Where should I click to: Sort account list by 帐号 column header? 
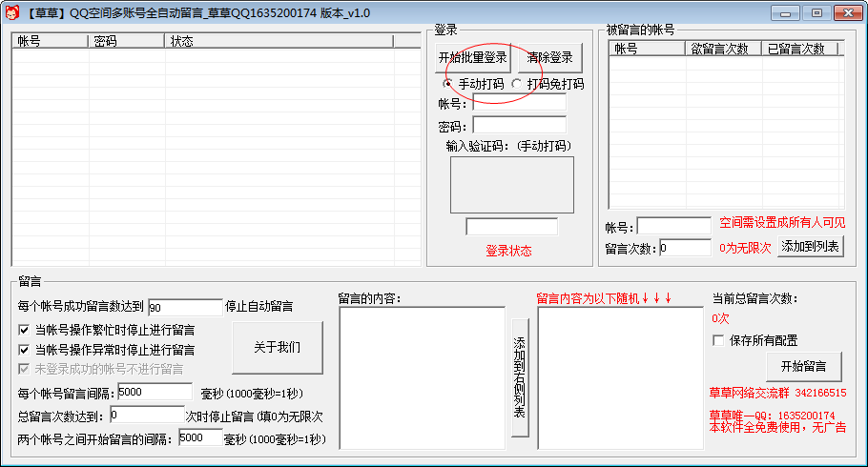(50, 41)
